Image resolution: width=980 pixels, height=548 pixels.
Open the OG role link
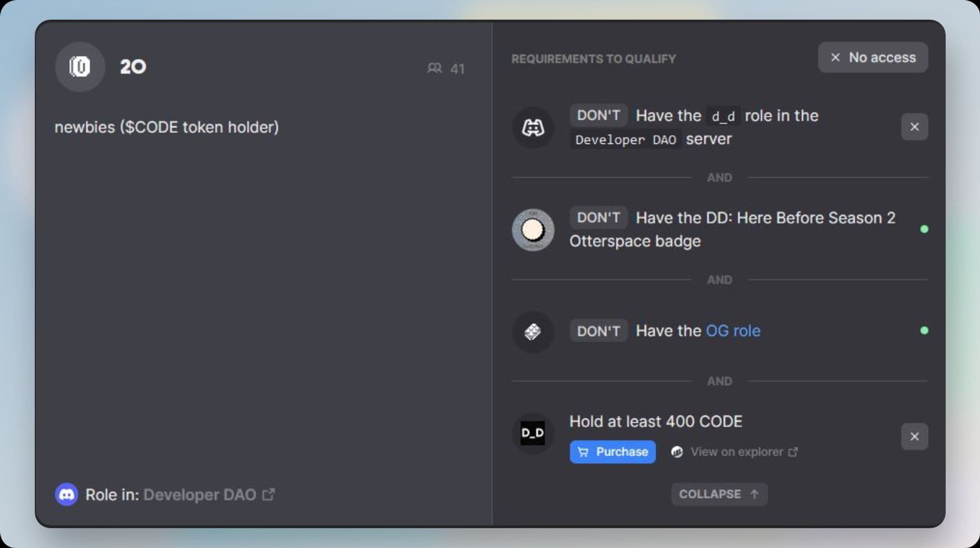click(733, 331)
